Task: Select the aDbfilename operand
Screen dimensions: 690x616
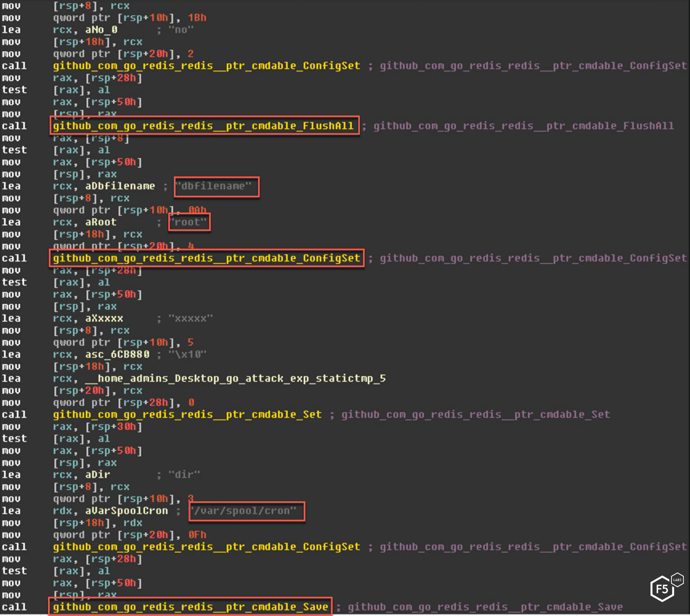Action: (x=120, y=186)
